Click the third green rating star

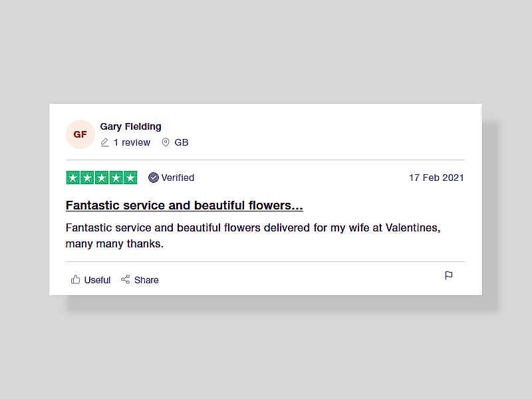102,178
